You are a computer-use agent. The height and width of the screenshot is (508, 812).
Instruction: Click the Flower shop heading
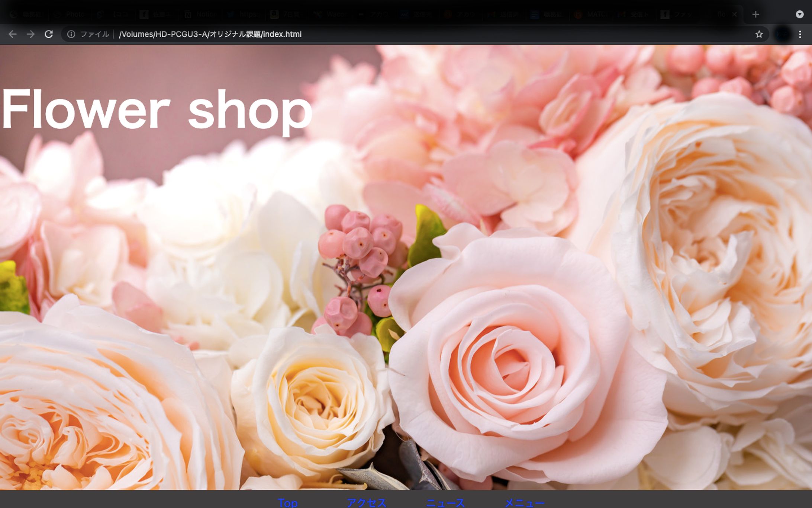(157, 109)
